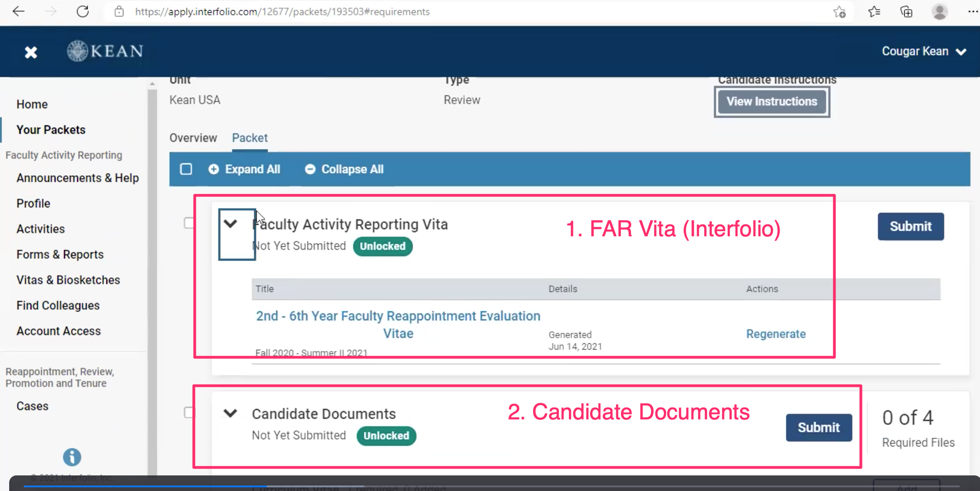
Task: Click Expand All
Action: coord(244,169)
